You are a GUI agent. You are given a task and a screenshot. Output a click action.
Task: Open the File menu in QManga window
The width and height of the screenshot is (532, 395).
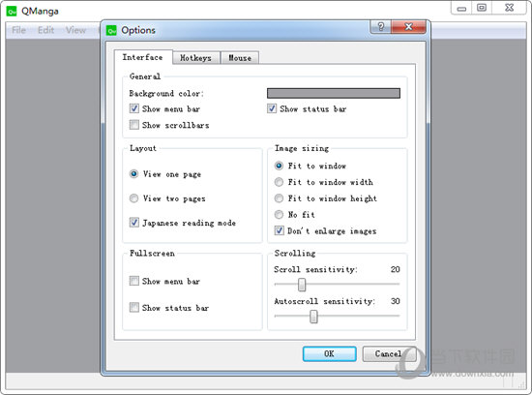(18, 30)
